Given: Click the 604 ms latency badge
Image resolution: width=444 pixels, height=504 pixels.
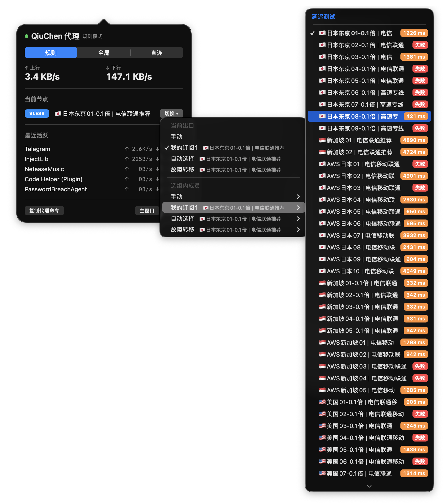Looking at the screenshot, I should point(416,259).
